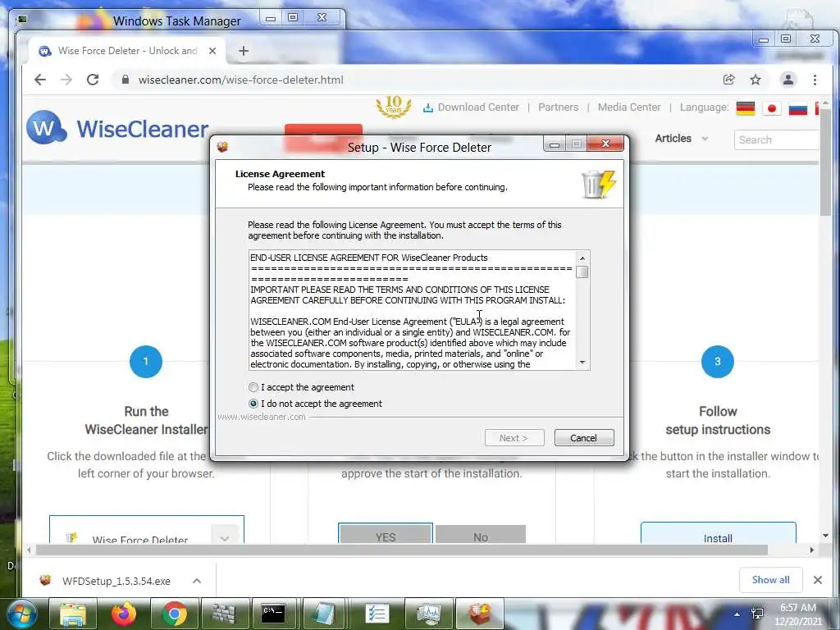Bookmark this page with the star icon

click(x=756, y=80)
